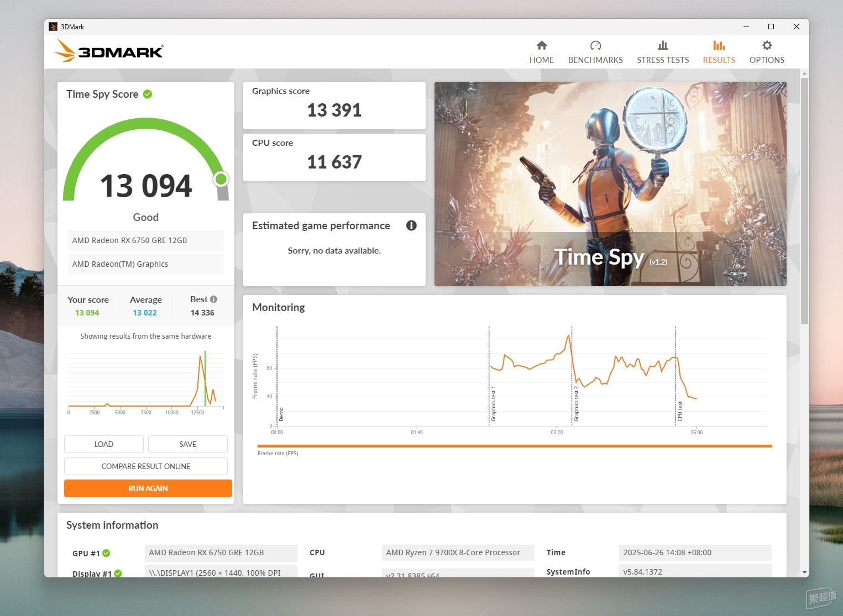Click 3DMark app icon in title bar
Image resolution: width=843 pixels, height=616 pixels.
coord(53,27)
